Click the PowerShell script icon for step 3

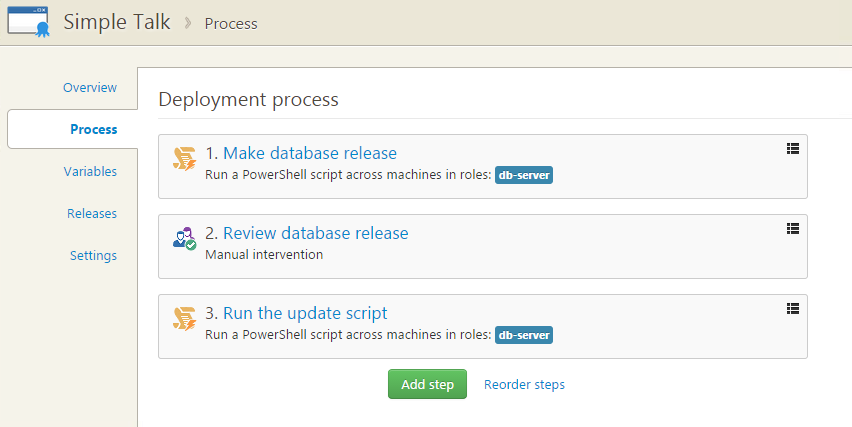[x=184, y=319]
